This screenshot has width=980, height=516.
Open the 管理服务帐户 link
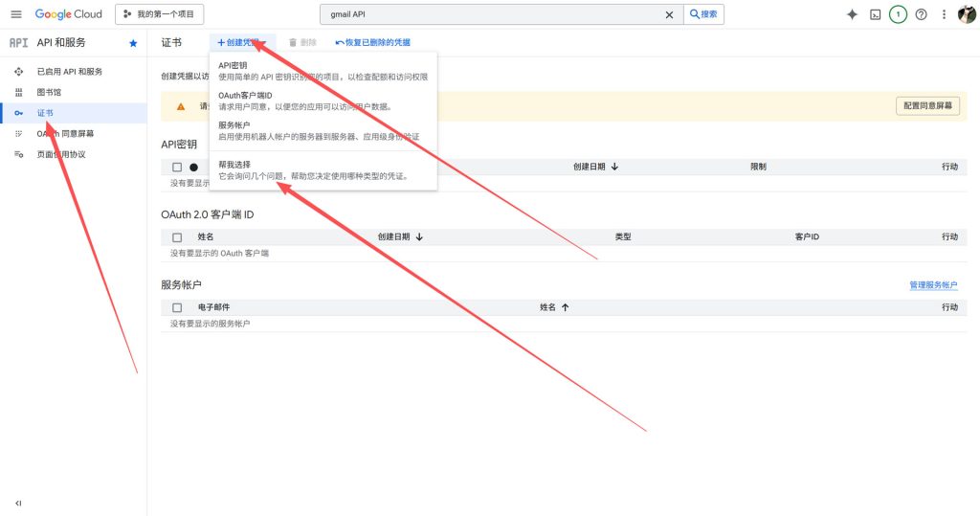pos(932,285)
